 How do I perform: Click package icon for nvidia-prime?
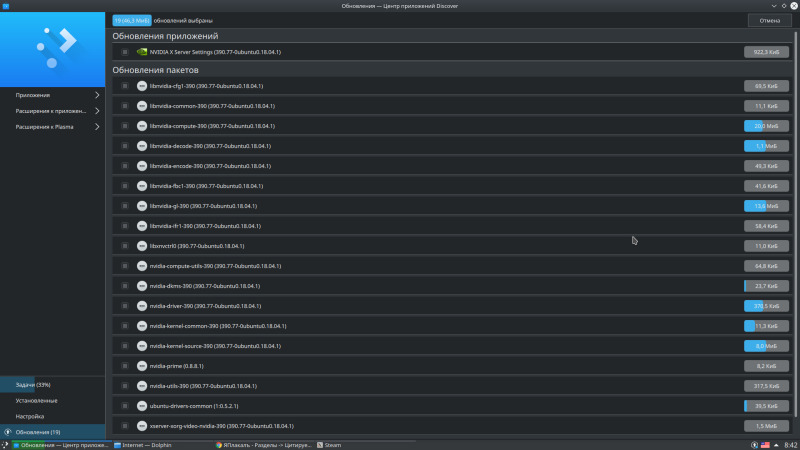(x=142, y=366)
